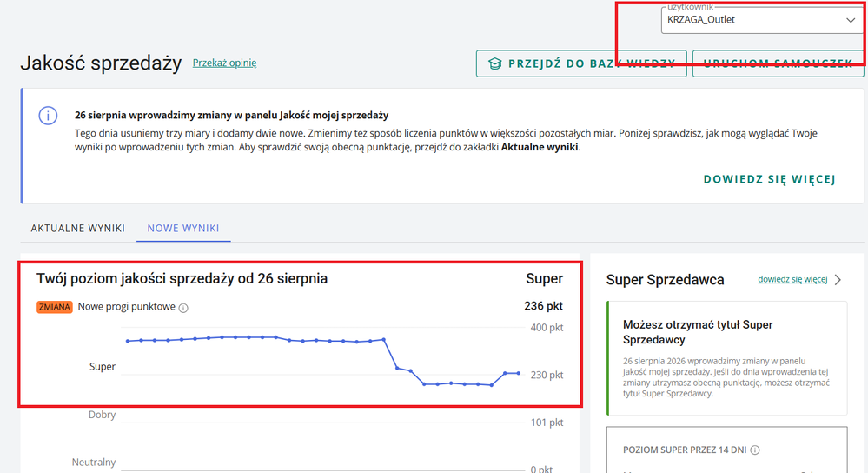
Task: Switch to AKTUALNE WYNIKI tab
Action: 78,228
